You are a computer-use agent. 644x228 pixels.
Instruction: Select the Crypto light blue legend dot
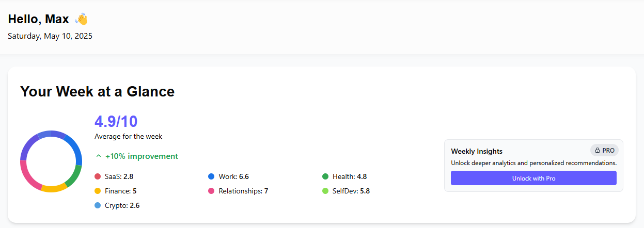point(98,205)
